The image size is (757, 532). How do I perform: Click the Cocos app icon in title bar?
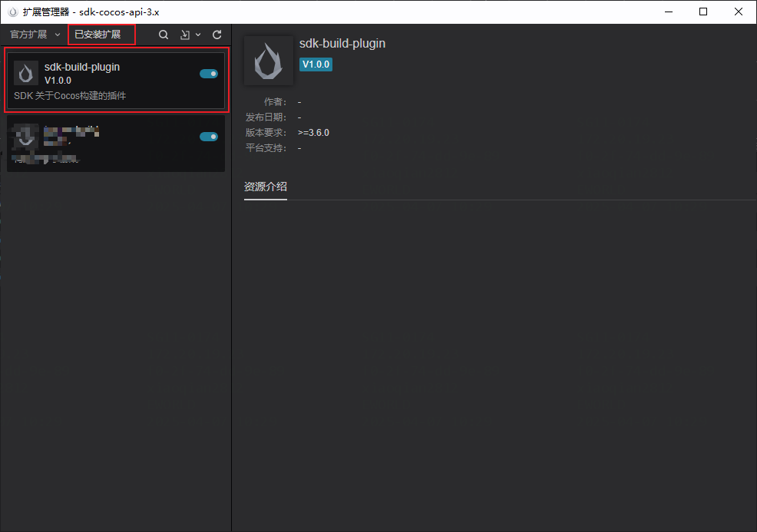coord(13,12)
